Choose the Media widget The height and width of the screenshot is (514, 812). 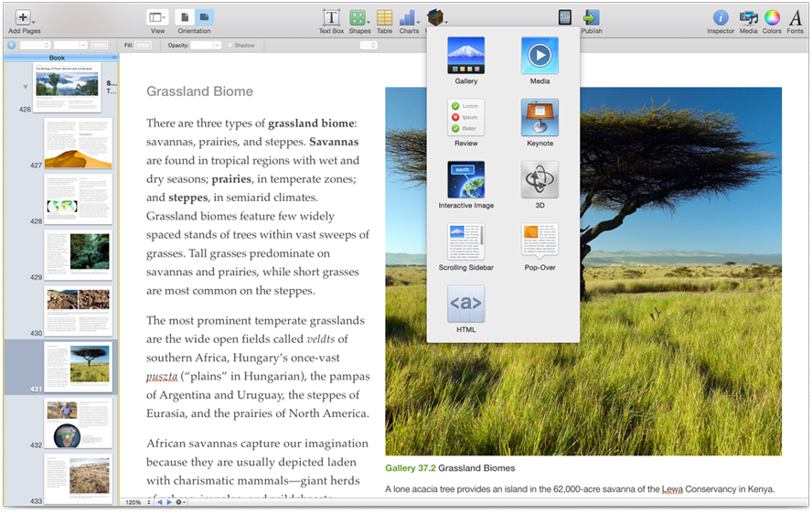pos(540,57)
